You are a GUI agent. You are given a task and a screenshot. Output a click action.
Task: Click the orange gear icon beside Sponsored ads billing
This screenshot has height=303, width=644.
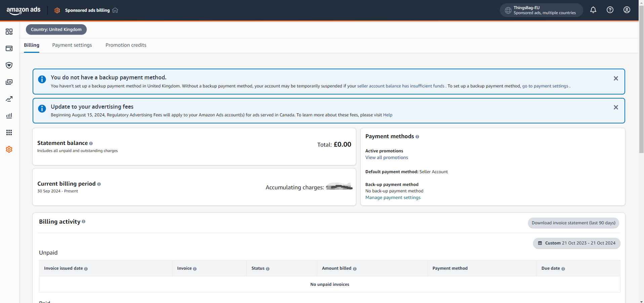(57, 10)
